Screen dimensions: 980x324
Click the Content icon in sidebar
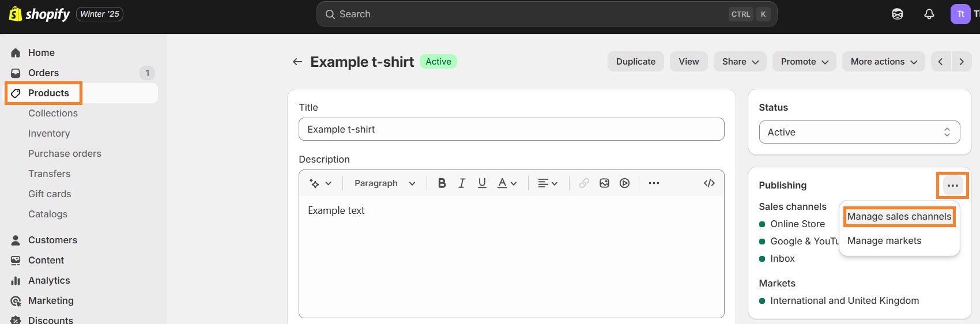click(x=16, y=260)
